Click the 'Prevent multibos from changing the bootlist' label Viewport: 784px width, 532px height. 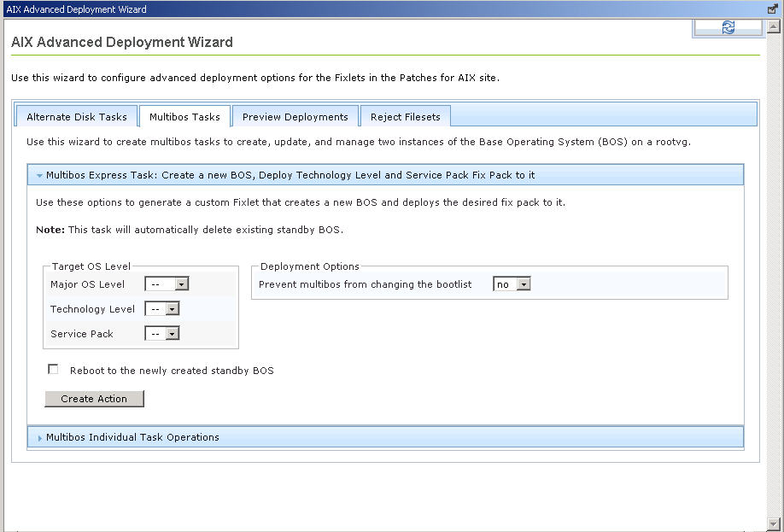365,284
